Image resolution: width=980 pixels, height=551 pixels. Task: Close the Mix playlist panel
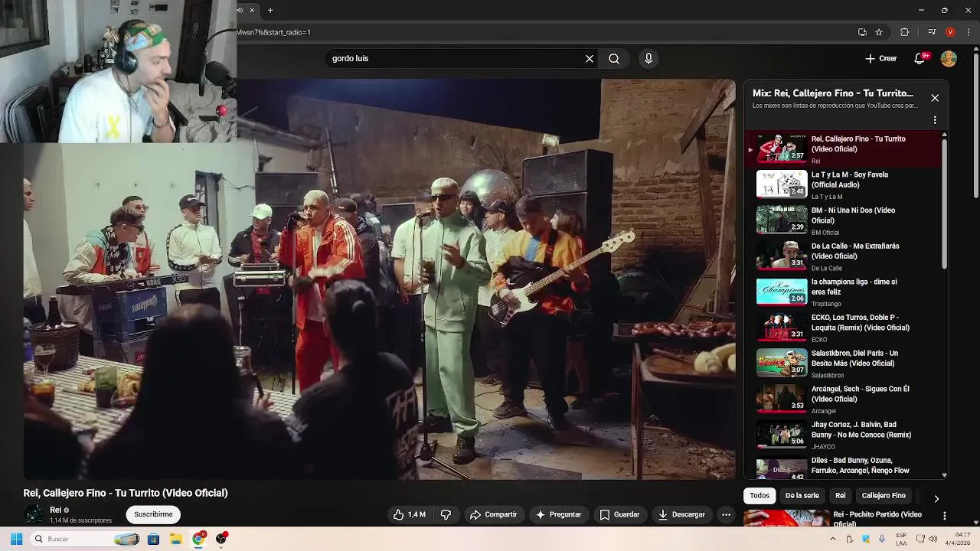(935, 98)
